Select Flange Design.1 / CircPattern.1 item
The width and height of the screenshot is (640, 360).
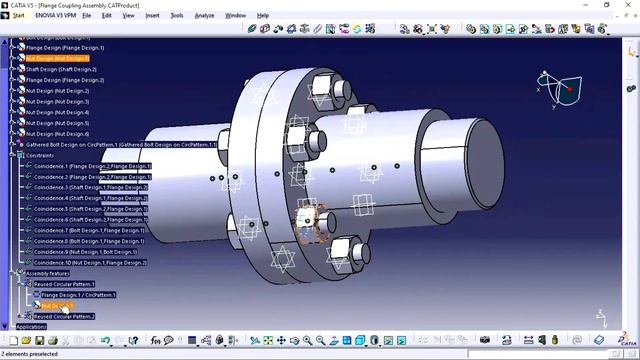point(78,295)
